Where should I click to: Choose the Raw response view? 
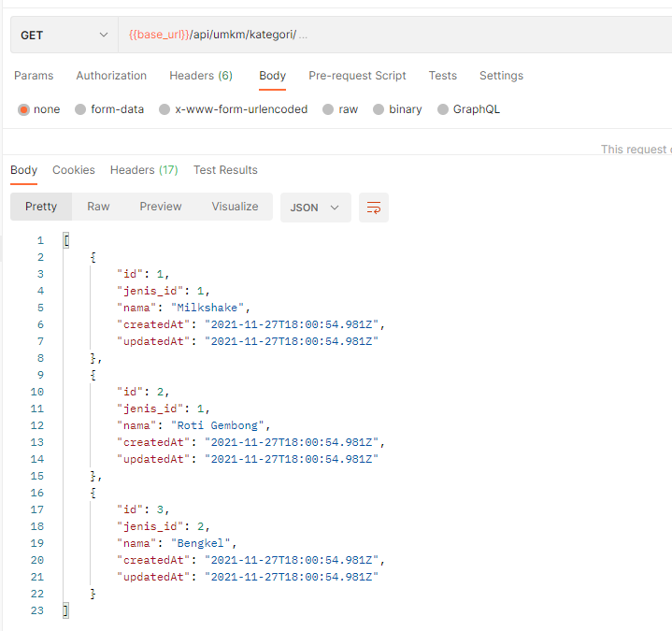click(98, 207)
